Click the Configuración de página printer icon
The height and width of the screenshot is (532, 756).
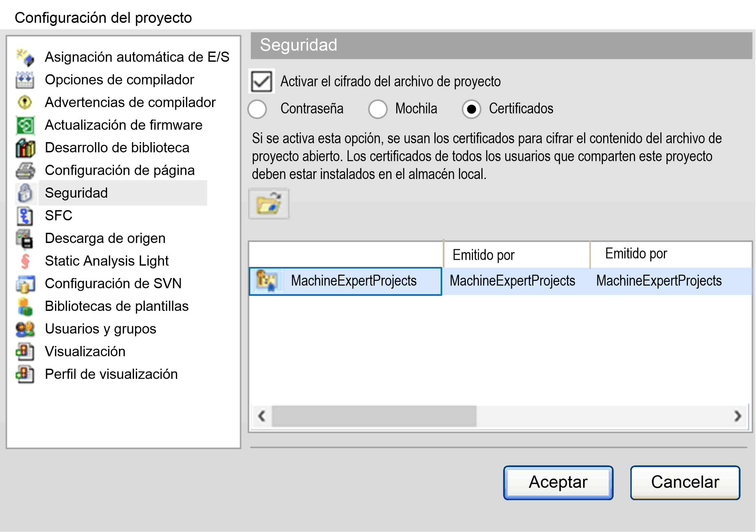click(25, 170)
